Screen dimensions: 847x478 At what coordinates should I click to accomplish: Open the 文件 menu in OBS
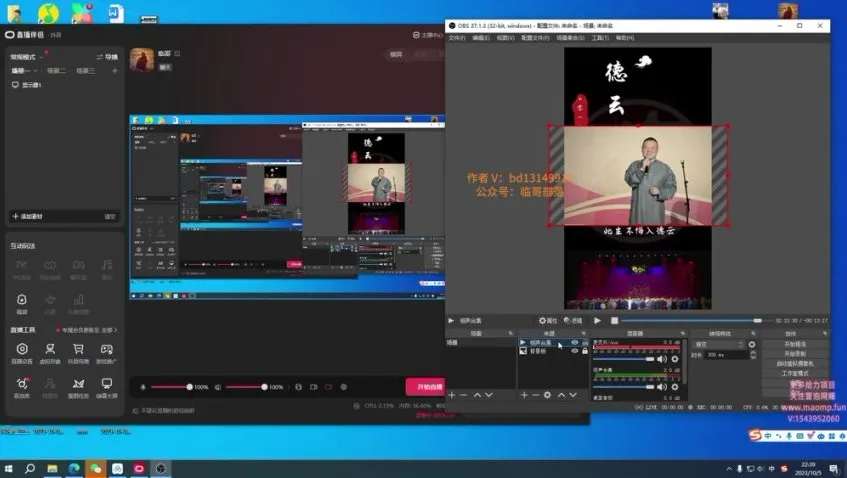tap(456, 37)
